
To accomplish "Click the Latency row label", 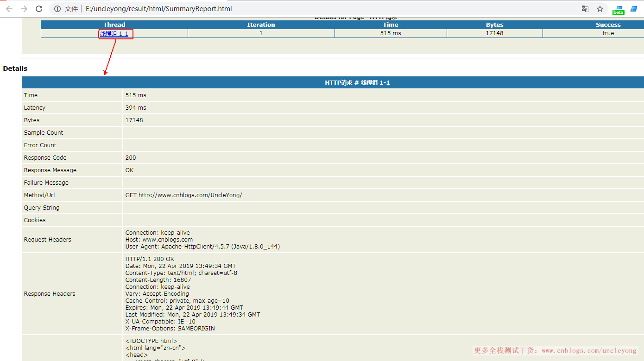I will tap(35, 107).
